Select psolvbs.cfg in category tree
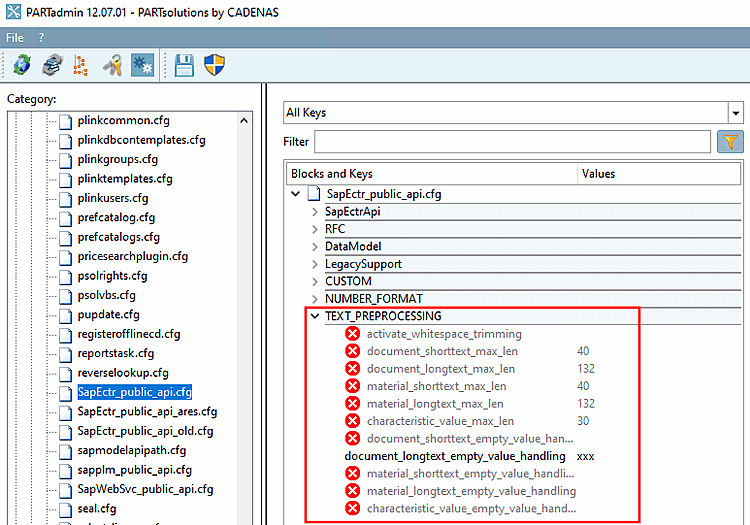This screenshot has width=750, height=525. click(x=107, y=295)
